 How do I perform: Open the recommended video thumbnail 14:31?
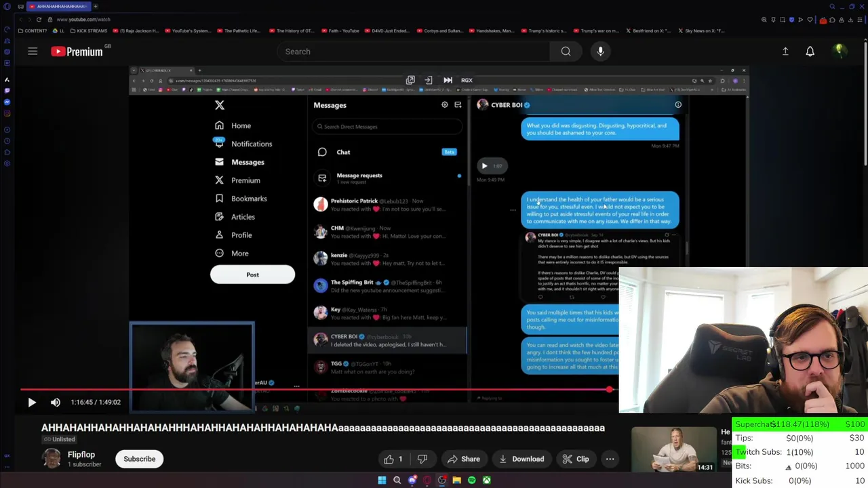[673, 449]
